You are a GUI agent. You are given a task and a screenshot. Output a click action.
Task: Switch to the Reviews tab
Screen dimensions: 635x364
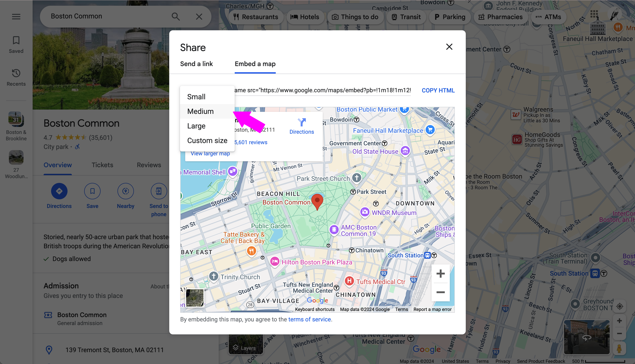point(149,165)
